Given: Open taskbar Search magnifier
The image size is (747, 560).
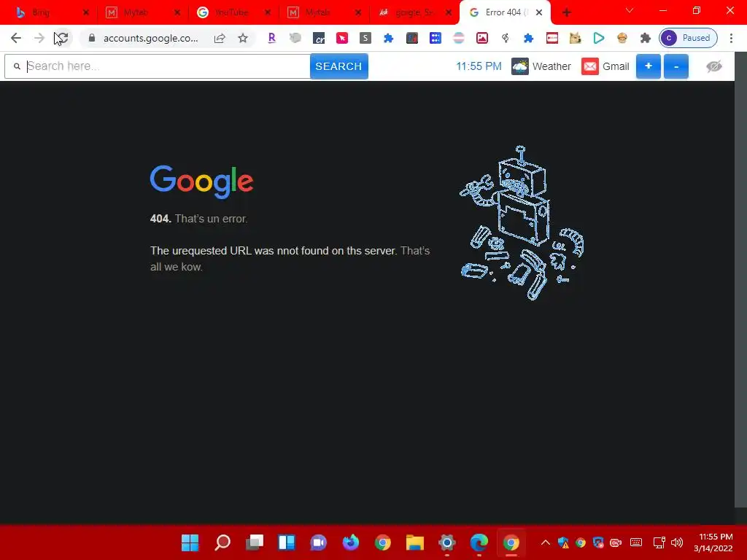Looking at the screenshot, I should 222,542.
